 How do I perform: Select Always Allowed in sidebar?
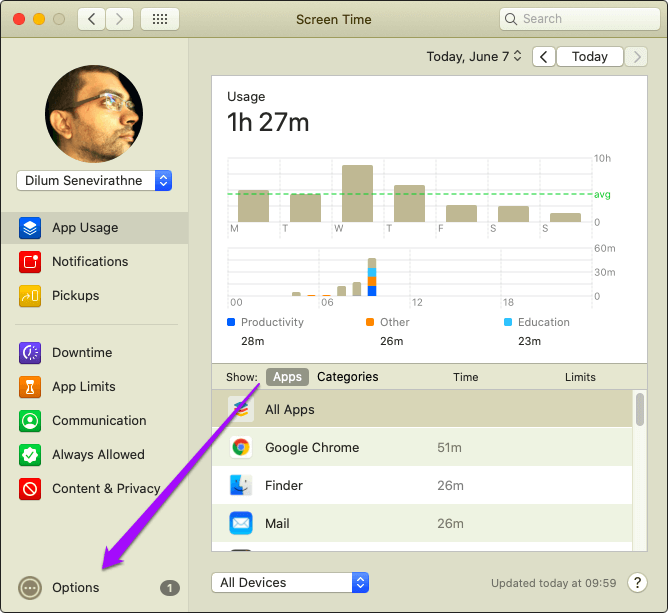[98, 455]
